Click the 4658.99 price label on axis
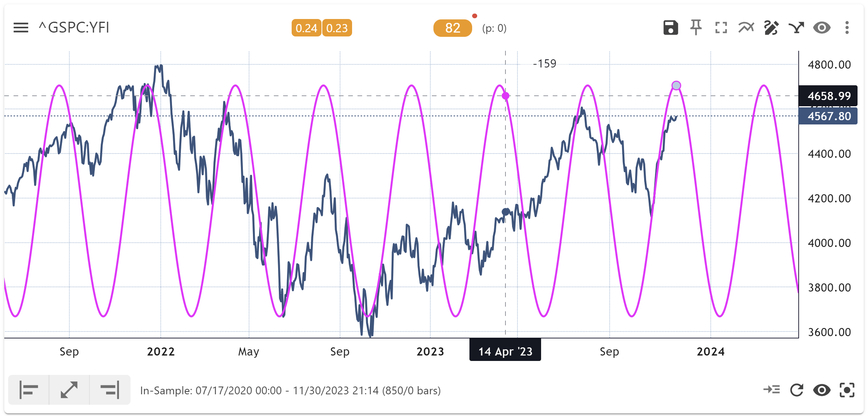The image size is (868, 416). click(x=828, y=96)
